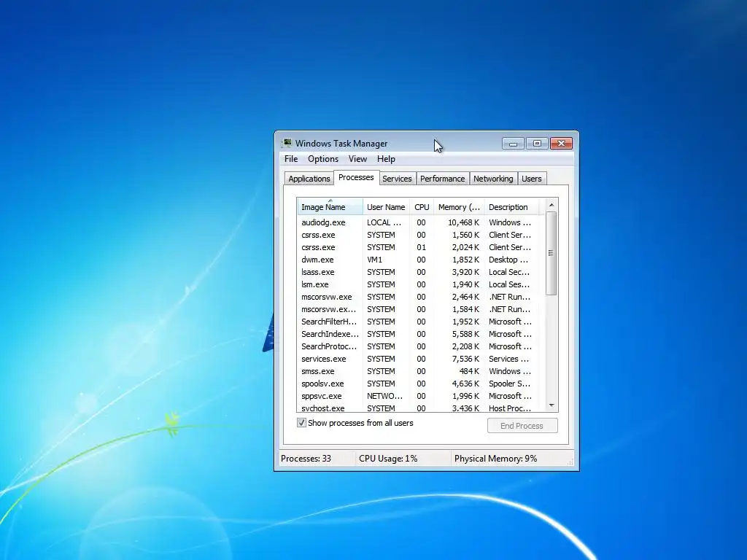The image size is (747, 560).
Task: Click the 7,536 K memory value
Action: (x=465, y=359)
